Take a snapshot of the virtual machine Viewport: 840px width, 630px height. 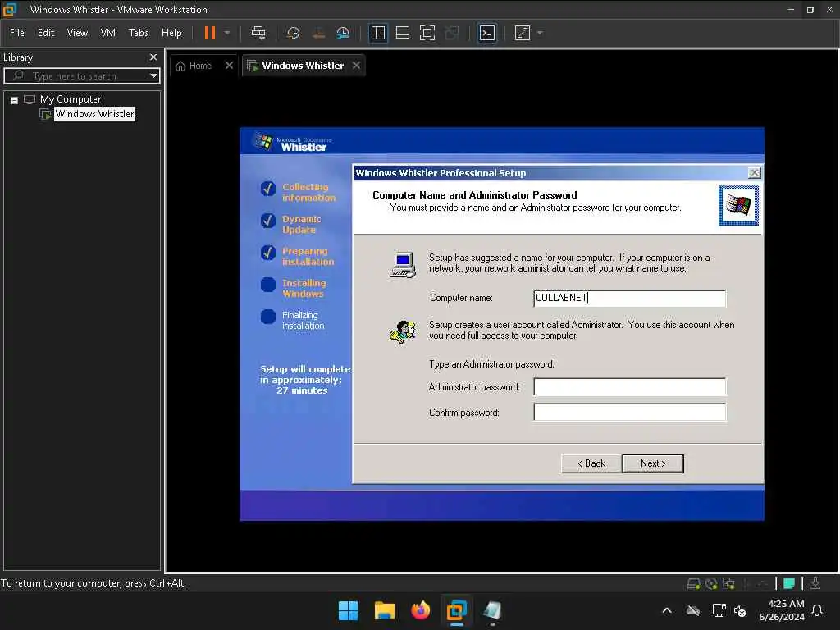[293, 33]
